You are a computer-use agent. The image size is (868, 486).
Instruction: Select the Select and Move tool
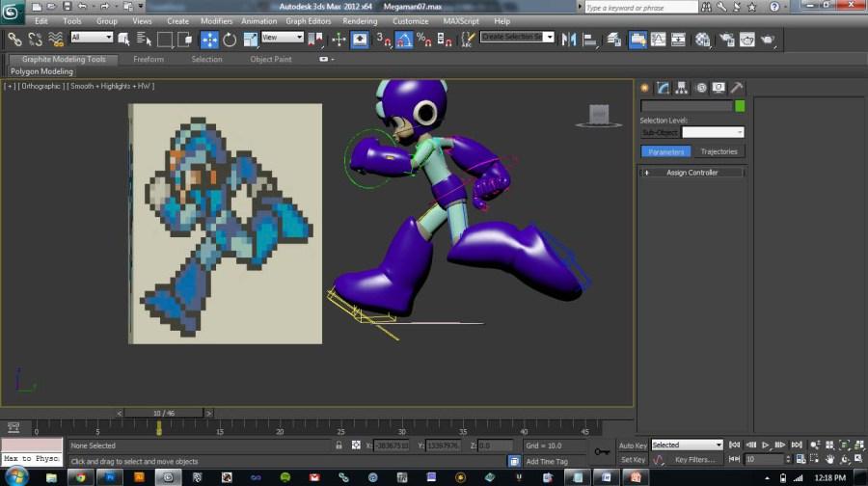click(x=209, y=40)
